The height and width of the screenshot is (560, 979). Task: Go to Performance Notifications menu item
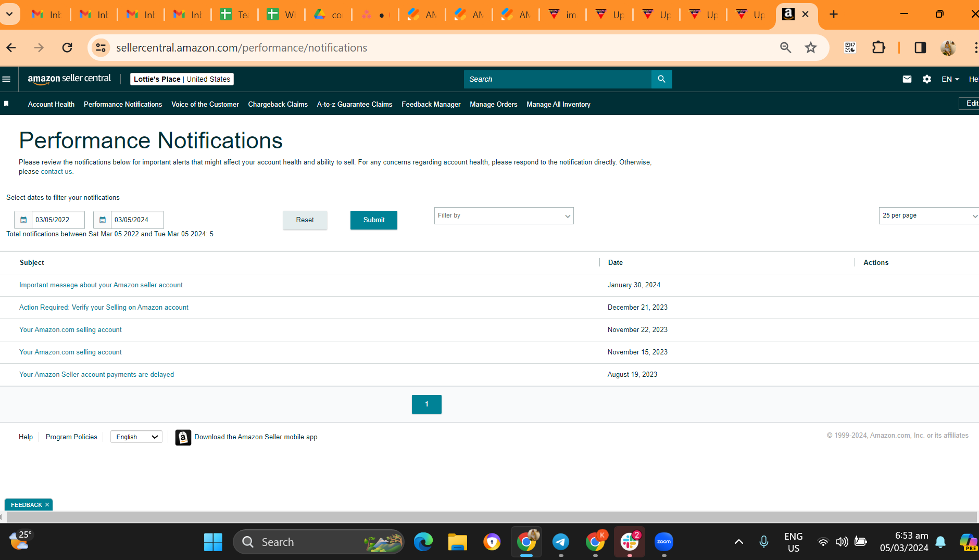click(x=123, y=104)
